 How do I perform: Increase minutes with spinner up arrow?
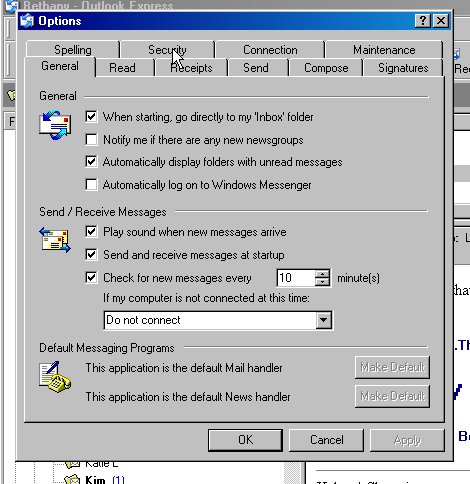pyautogui.click(x=322, y=274)
